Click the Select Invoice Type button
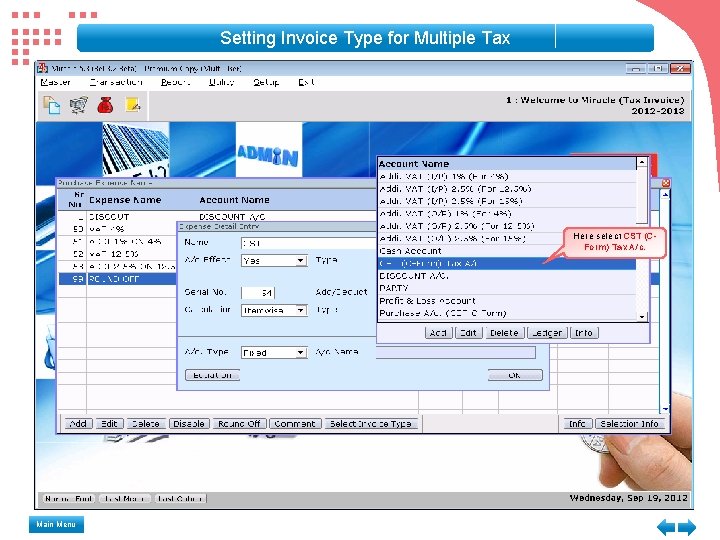The height and width of the screenshot is (540, 720). [371, 424]
